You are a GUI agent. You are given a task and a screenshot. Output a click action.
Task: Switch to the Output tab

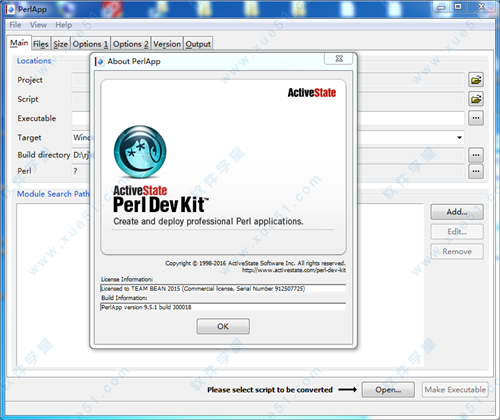[198, 44]
